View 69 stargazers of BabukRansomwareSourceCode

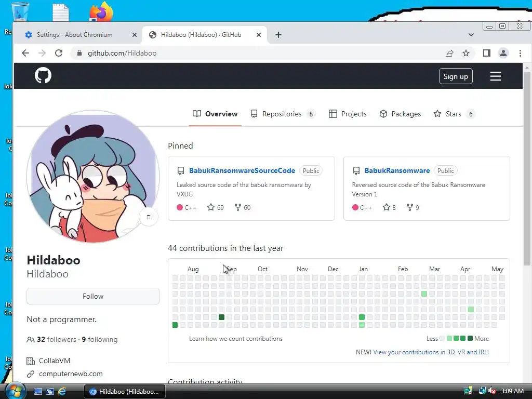(216, 207)
